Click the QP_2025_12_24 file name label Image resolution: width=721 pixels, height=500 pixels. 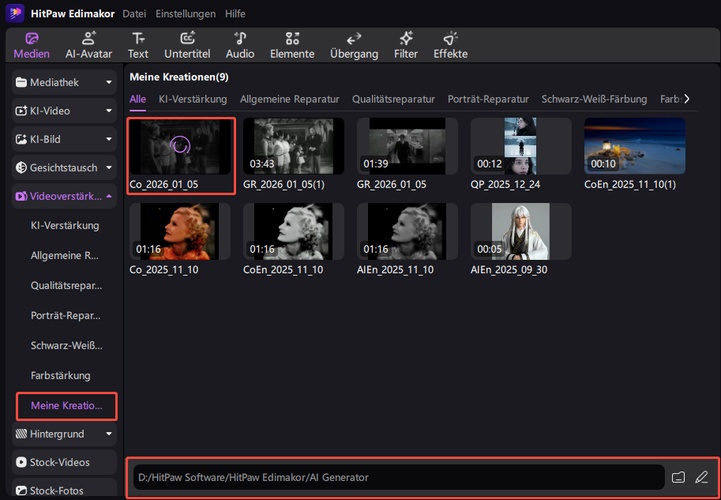(x=505, y=184)
